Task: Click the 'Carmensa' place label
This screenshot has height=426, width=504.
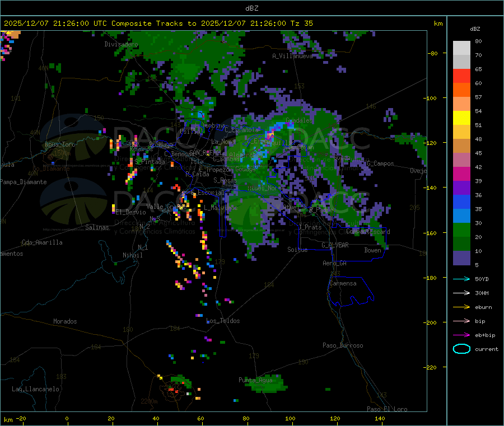Action: click(343, 283)
